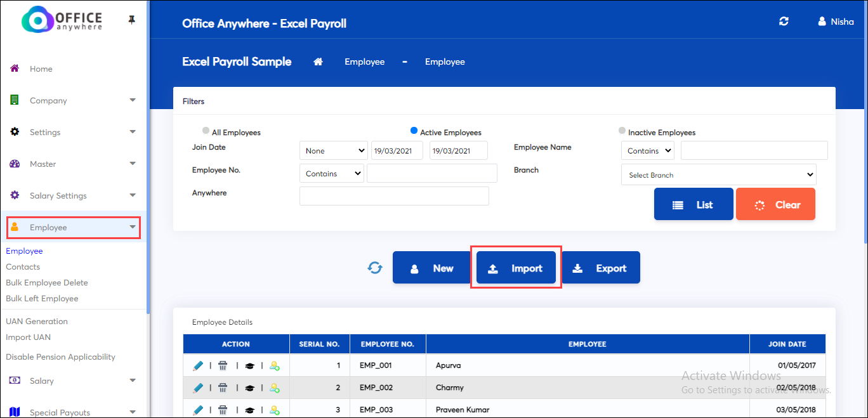868x418 pixels.
Task: Delete Praveen Kumar using the trash icon
Action: [223, 410]
